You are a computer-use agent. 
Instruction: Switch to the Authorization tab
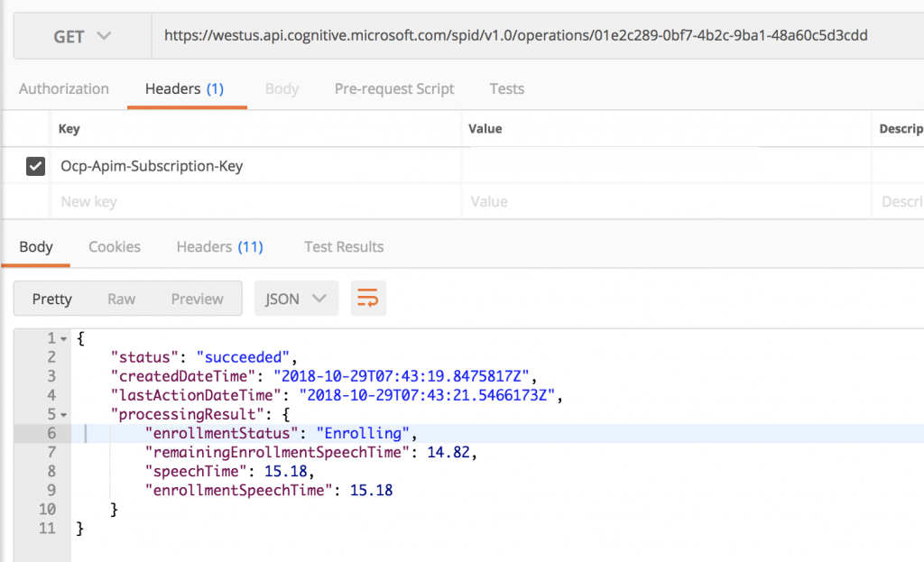coord(63,88)
